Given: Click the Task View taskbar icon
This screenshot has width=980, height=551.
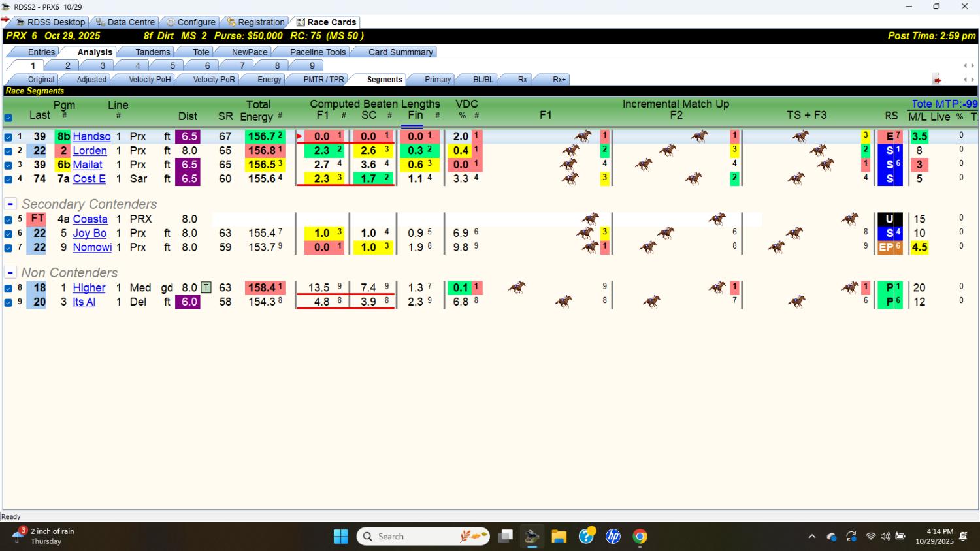Looking at the screenshot, I should point(505,537).
